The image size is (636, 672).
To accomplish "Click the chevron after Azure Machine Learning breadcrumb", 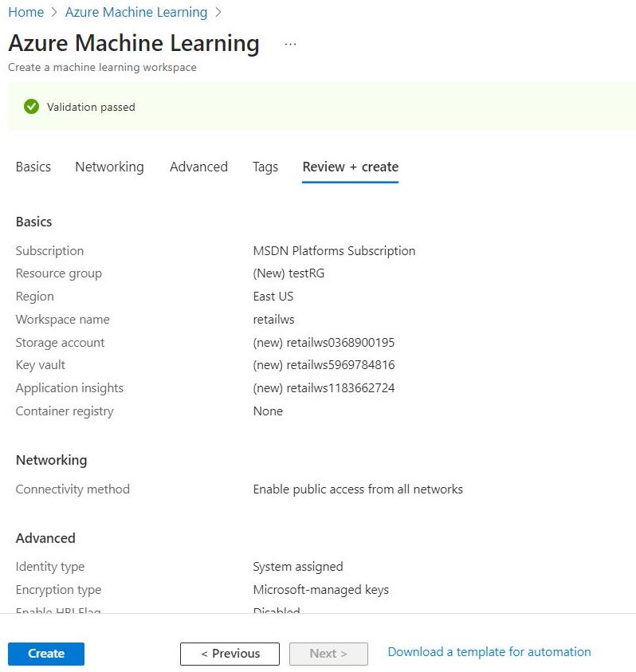I will (x=217, y=12).
